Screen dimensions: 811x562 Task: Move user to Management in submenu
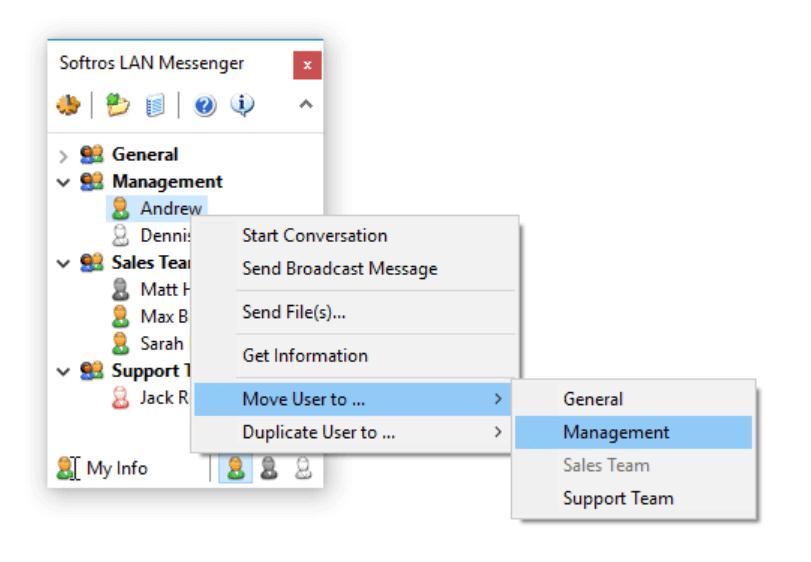pos(633,432)
